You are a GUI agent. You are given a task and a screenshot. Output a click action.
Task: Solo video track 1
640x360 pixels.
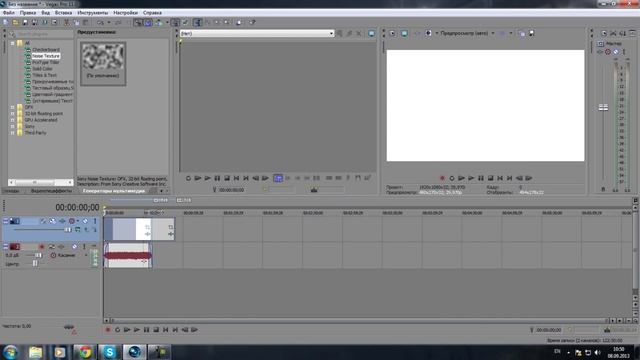[x=95, y=221]
